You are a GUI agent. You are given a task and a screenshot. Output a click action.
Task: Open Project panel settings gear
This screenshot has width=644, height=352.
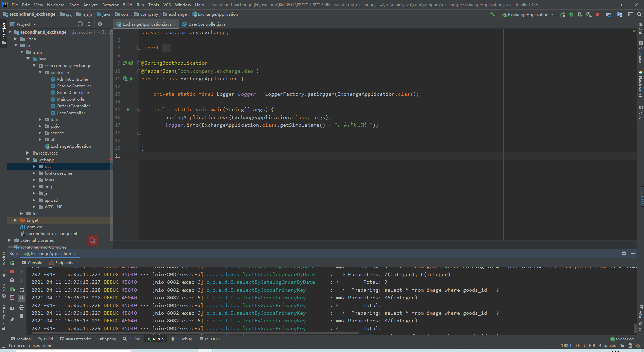click(x=100, y=24)
